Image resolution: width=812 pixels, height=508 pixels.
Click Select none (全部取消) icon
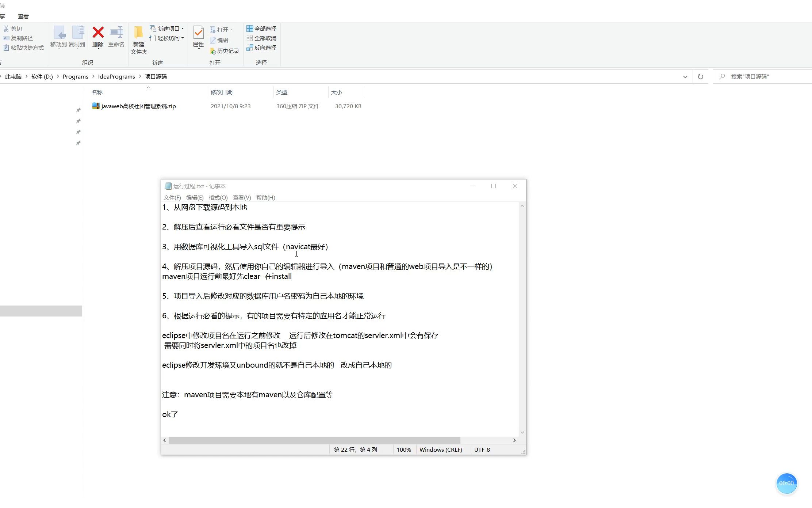coord(250,38)
